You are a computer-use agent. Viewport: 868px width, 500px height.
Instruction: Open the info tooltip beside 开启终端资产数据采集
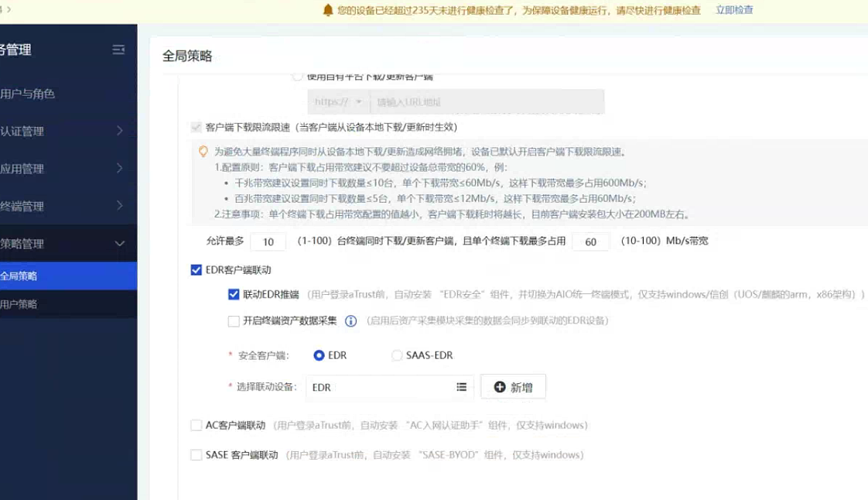[x=352, y=321]
